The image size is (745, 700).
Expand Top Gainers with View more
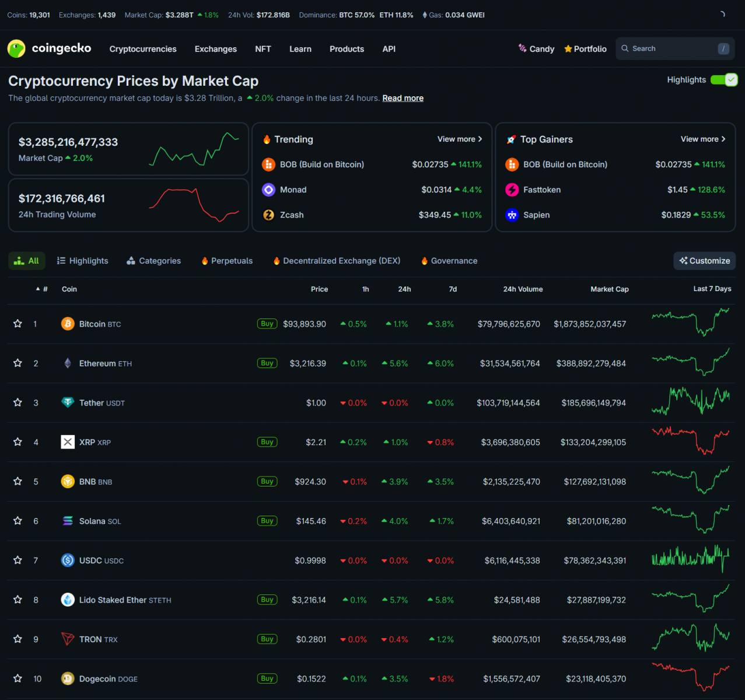tap(703, 139)
